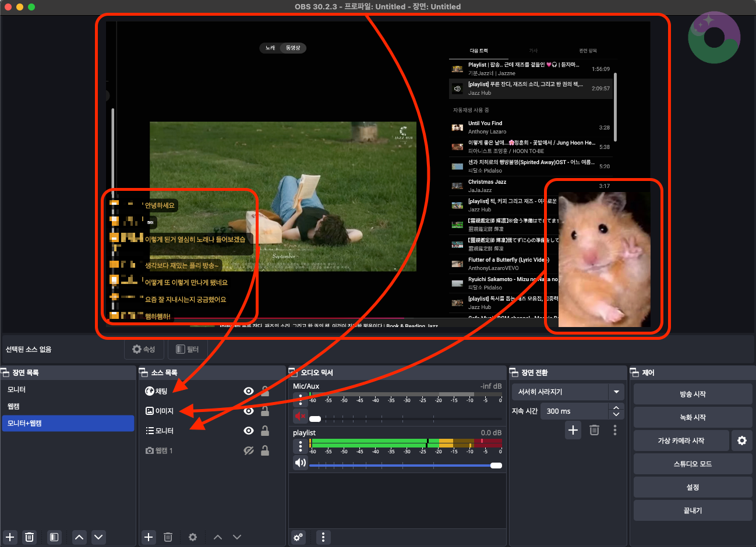This screenshot has width=756, height=547.
Task: Toggle lock on the 채팅 source
Action: (265, 391)
